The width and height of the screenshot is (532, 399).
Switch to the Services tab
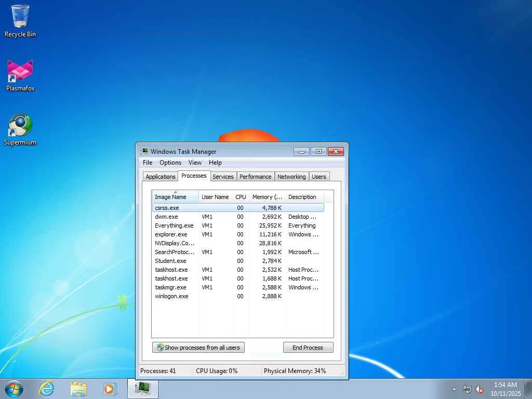(x=223, y=177)
